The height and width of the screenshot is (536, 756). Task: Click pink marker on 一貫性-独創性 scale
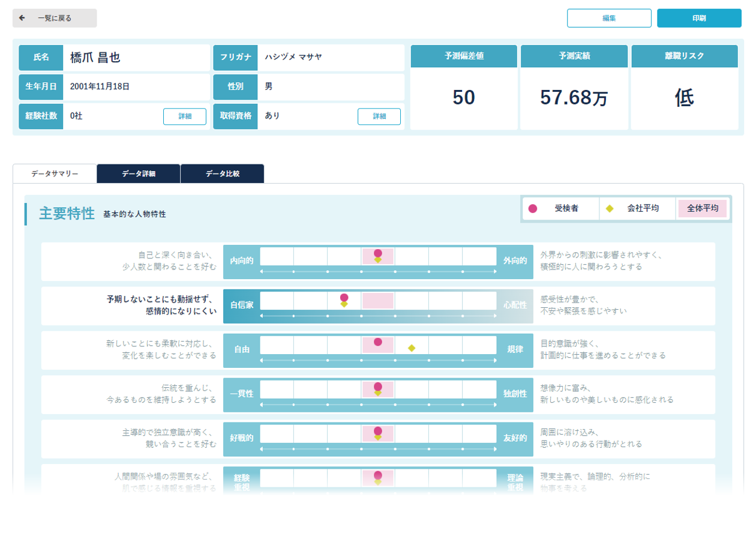tap(378, 387)
